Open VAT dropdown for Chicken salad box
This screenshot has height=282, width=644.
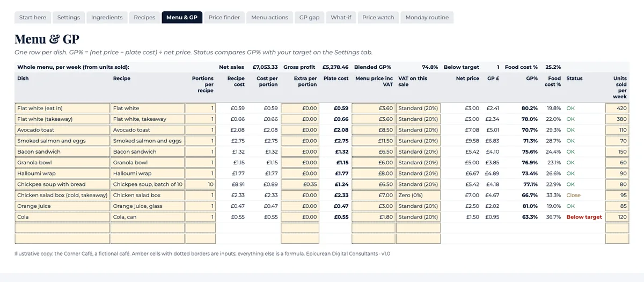tap(419, 195)
